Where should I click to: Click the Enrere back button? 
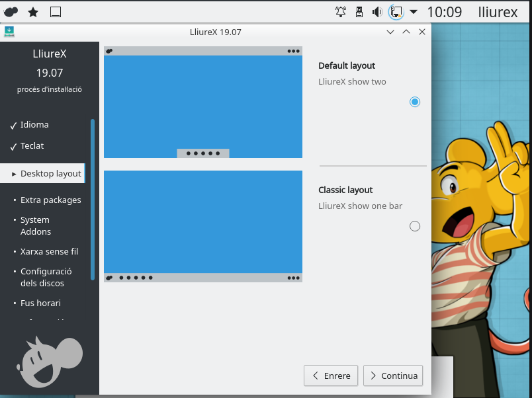coord(331,376)
